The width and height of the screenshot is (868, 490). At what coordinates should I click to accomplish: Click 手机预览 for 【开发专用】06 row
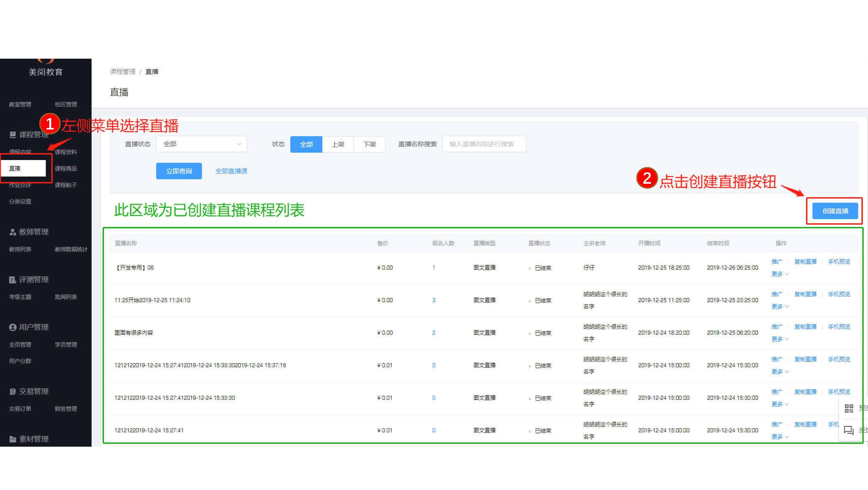[x=839, y=262]
